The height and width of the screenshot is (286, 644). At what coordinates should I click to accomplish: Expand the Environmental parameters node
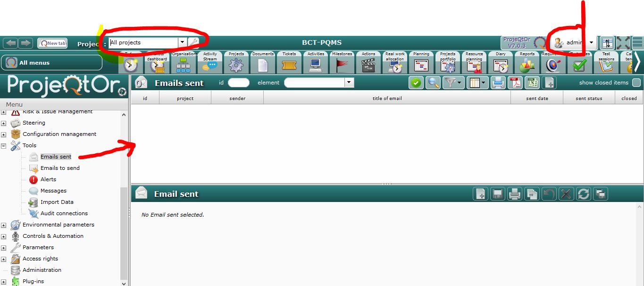coord(4,225)
